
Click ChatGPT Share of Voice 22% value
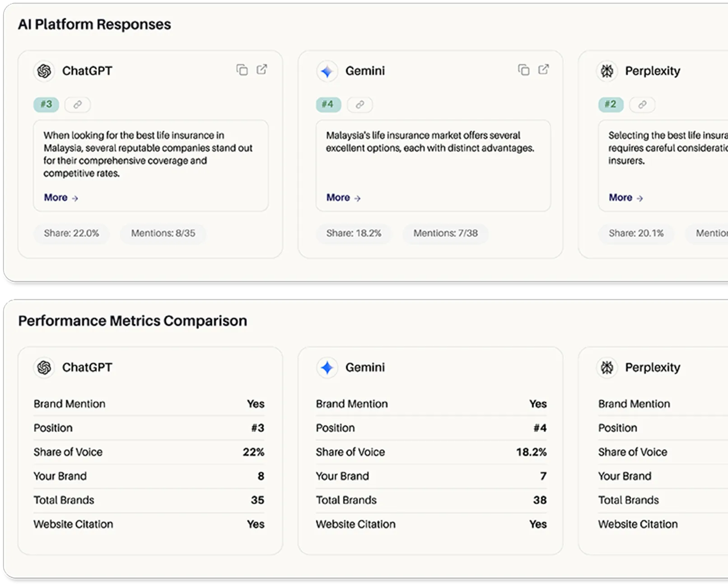253,452
